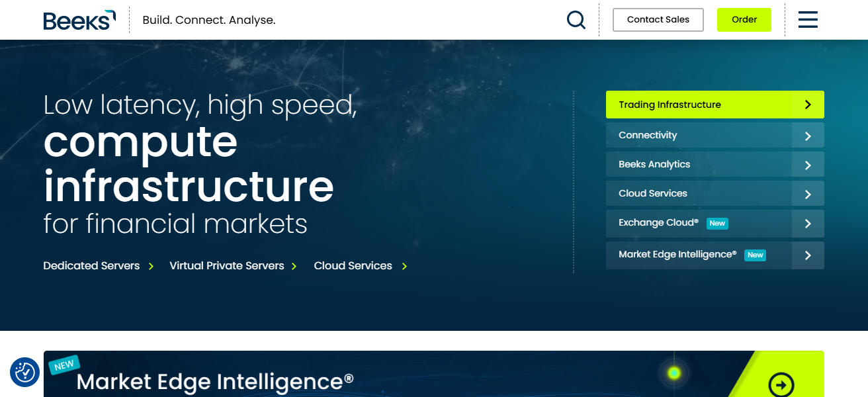Expand the Exchange Cloud chevron
The image size is (868, 397).
[807, 224]
